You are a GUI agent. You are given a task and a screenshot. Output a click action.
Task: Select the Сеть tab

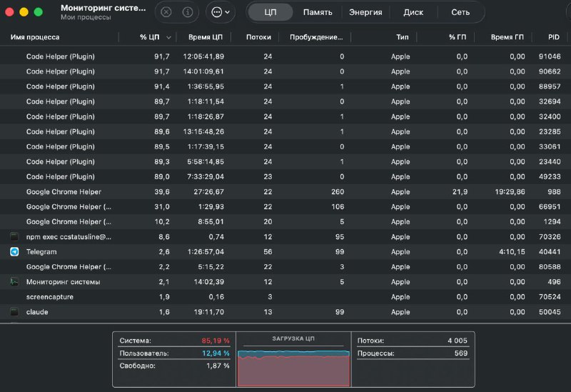click(460, 12)
